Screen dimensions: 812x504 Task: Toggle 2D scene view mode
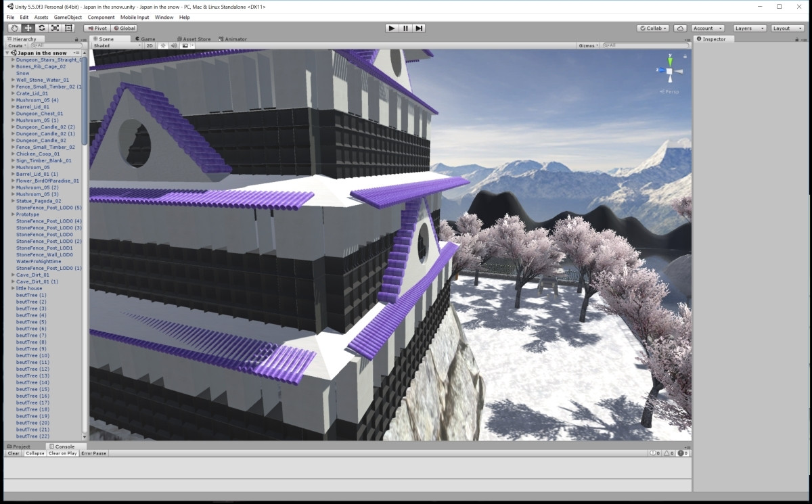tap(150, 45)
